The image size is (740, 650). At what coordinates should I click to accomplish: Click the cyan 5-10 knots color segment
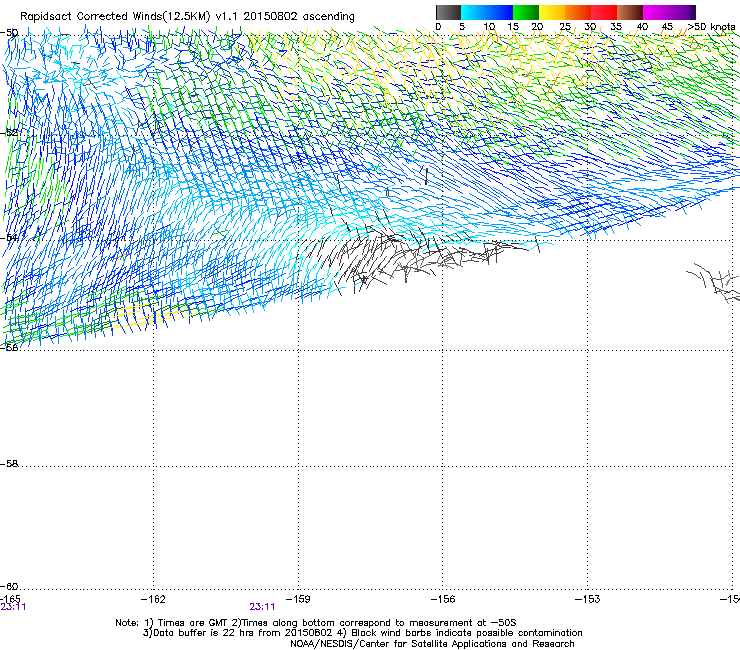coord(474,12)
